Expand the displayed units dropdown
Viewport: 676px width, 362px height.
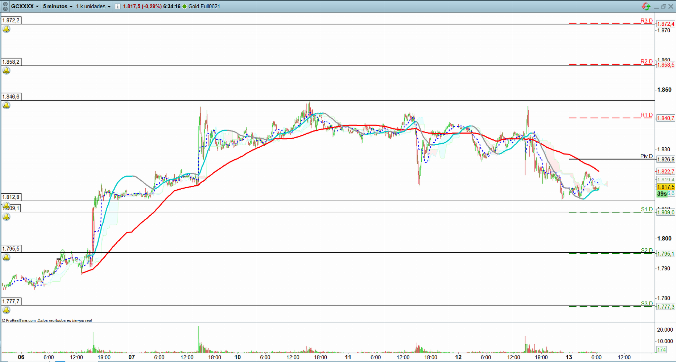[93, 6]
